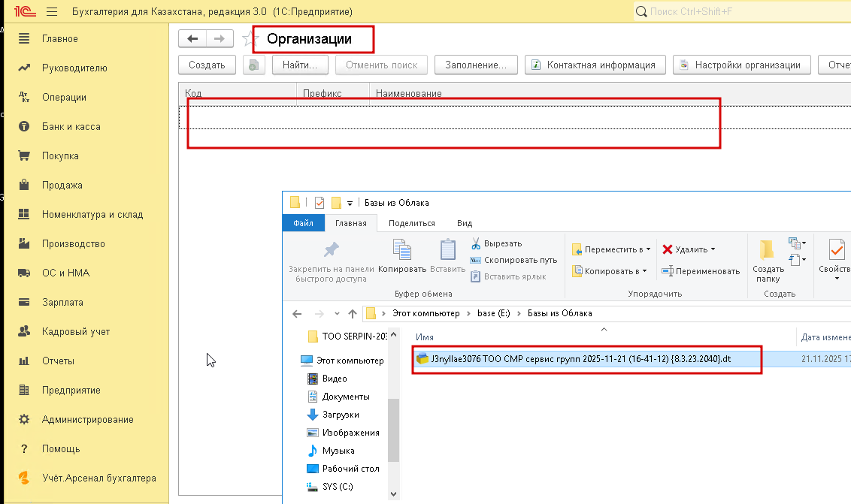Open Настройки организации
The image size is (851, 504).
point(741,65)
